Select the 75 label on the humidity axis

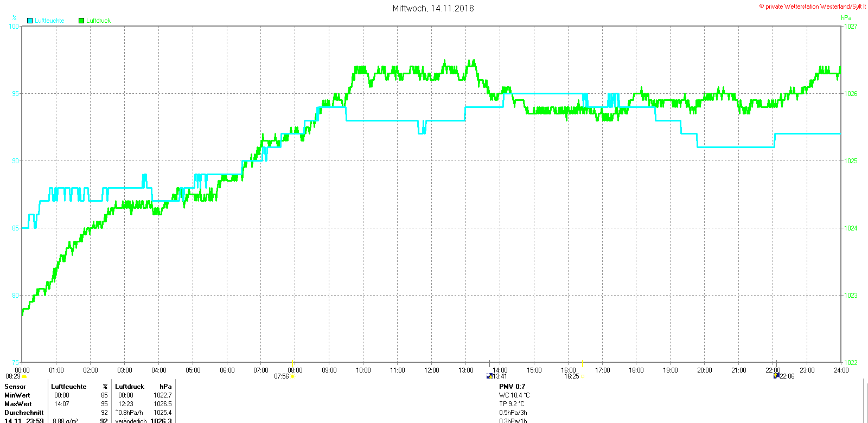coord(16,363)
